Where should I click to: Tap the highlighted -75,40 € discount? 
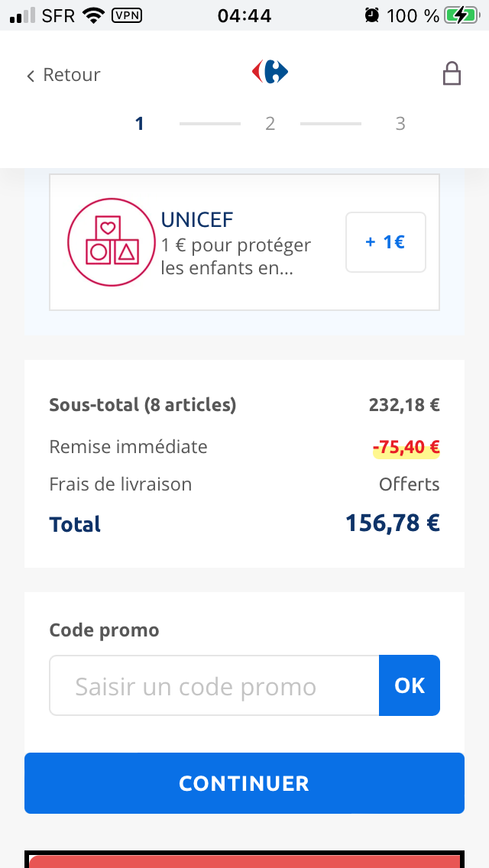click(x=406, y=447)
